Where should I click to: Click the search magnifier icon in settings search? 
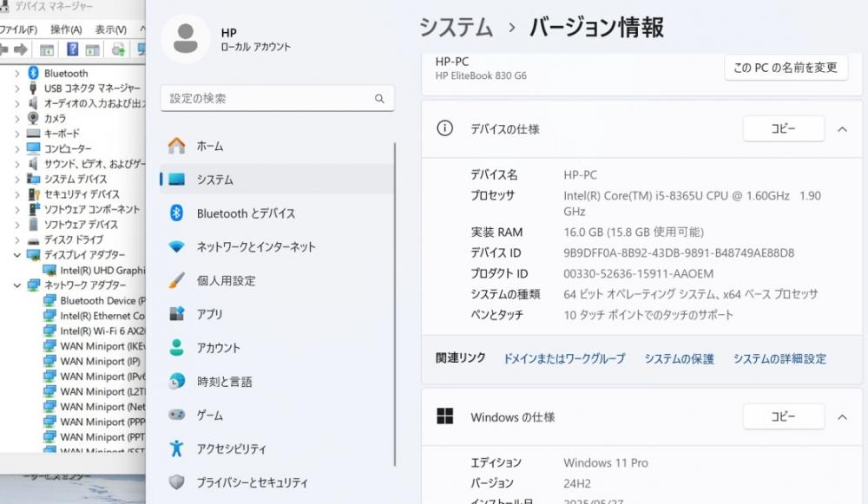point(379,99)
